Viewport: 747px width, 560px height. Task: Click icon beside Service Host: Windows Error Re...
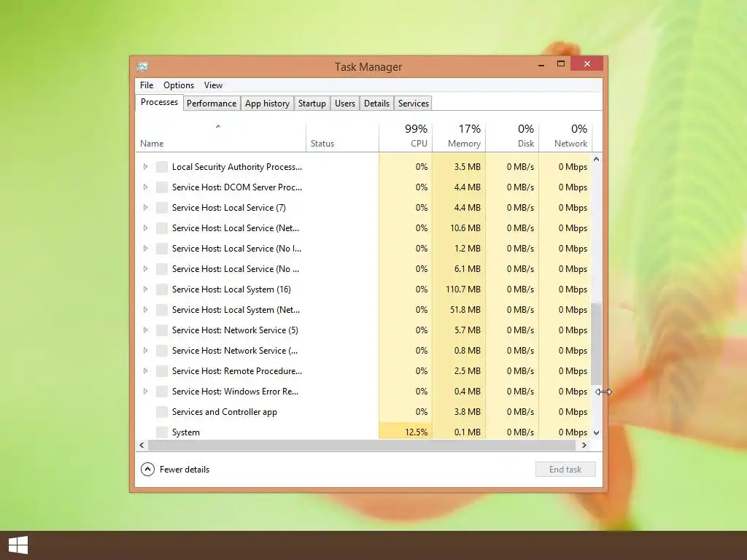162,392
